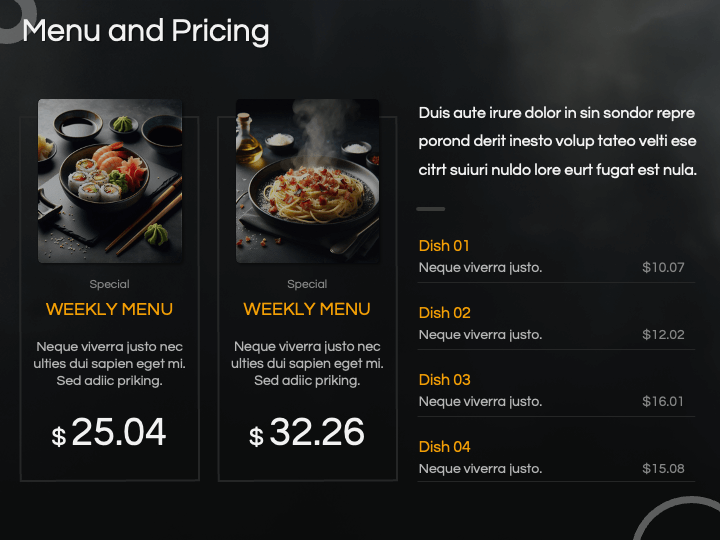This screenshot has height=540, width=720.
Task: Open the second WEEKLY MENU title under pasta
Action: coord(307,309)
